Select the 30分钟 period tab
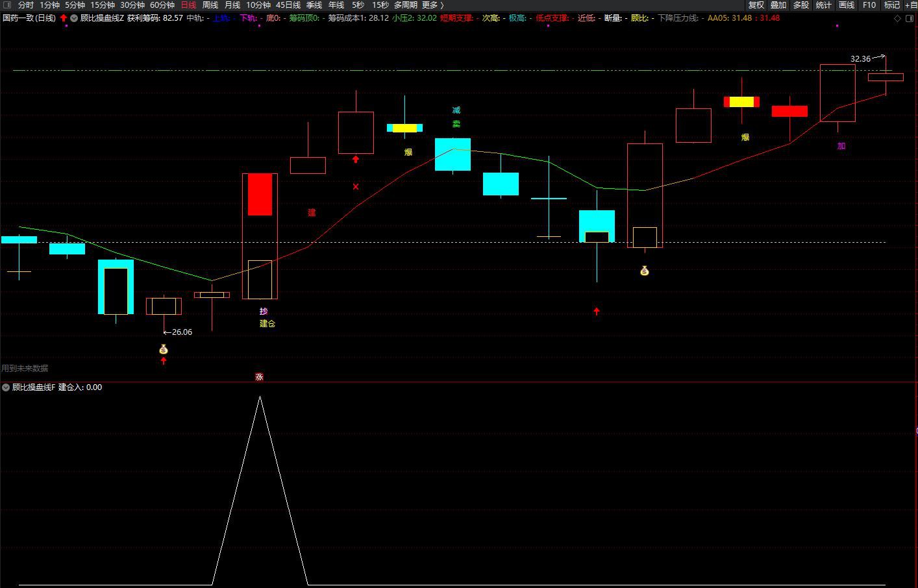 pos(132,5)
